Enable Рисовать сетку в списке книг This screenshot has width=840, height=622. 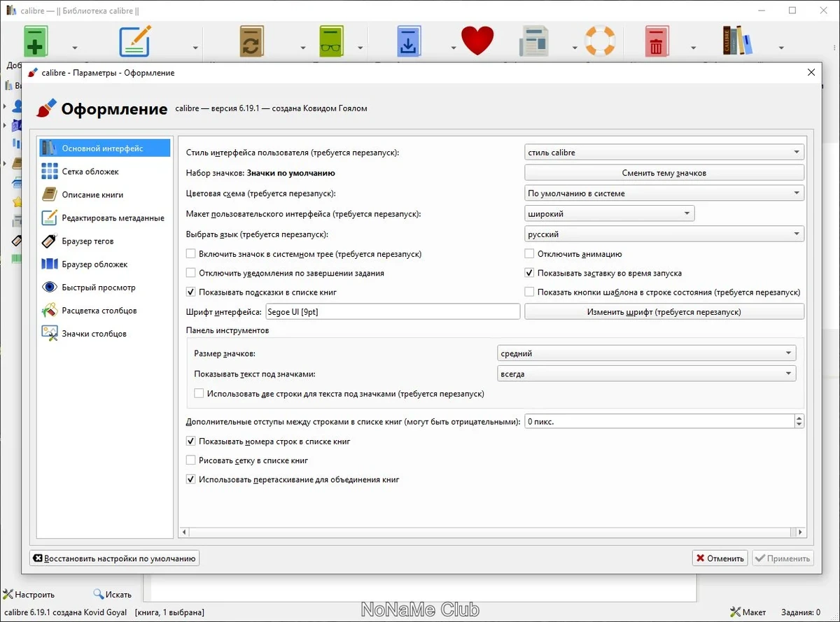pos(191,460)
